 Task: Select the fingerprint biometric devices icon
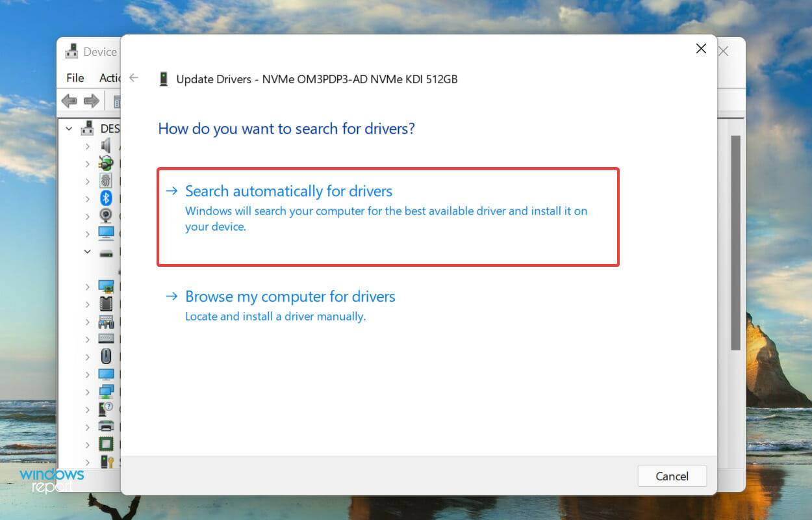point(106,181)
